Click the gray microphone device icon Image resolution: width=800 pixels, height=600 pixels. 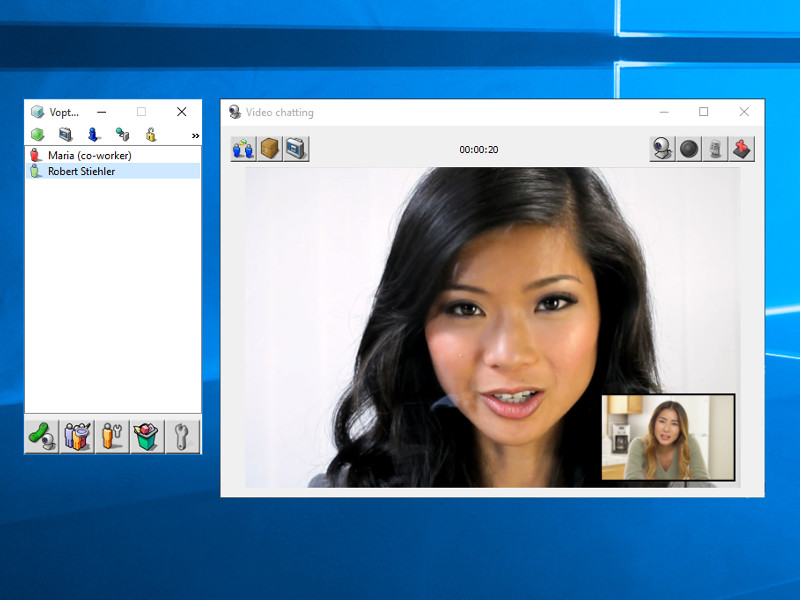[715, 149]
